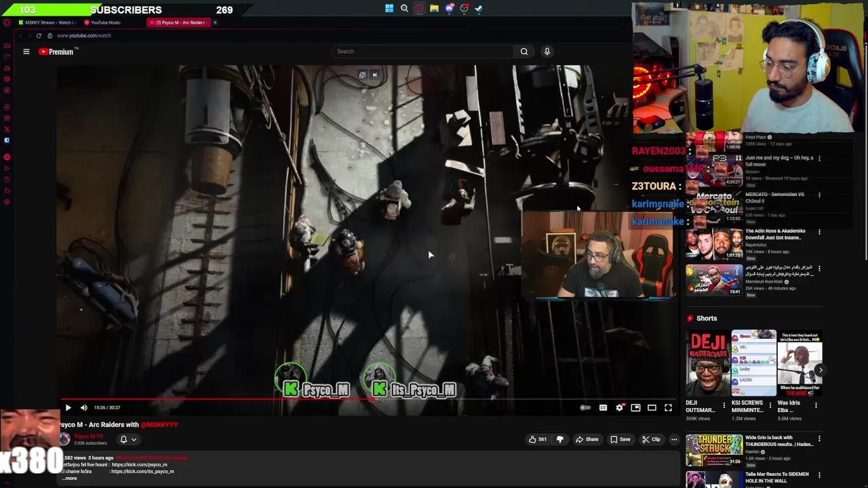Image resolution: width=868 pixels, height=488 pixels.
Task: Open options for KSI SCREWS MINIMINTE short
Action: [x=770, y=405]
